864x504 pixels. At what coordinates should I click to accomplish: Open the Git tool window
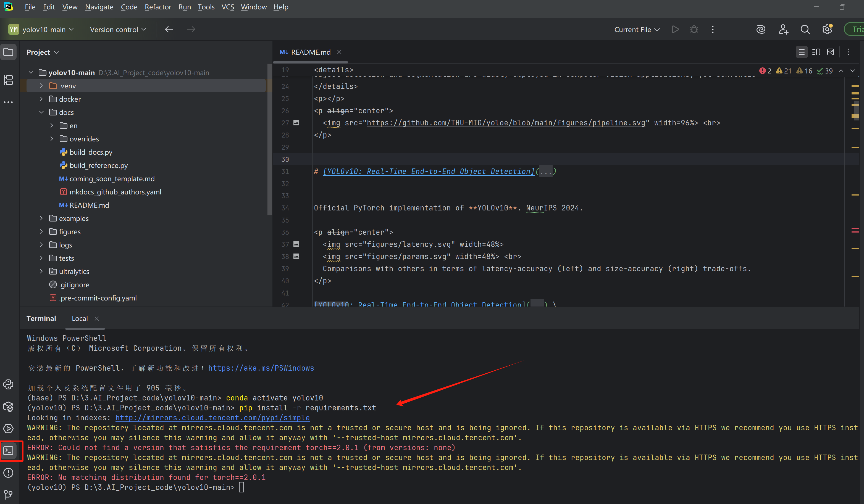tap(8, 494)
